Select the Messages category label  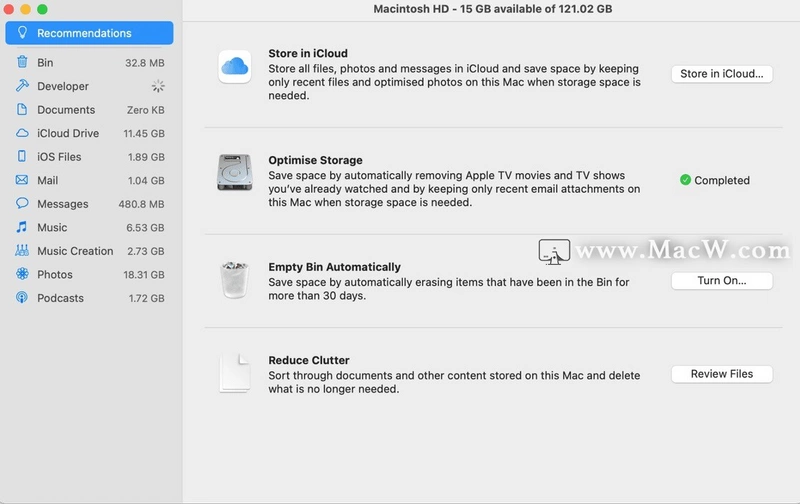click(63, 204)
